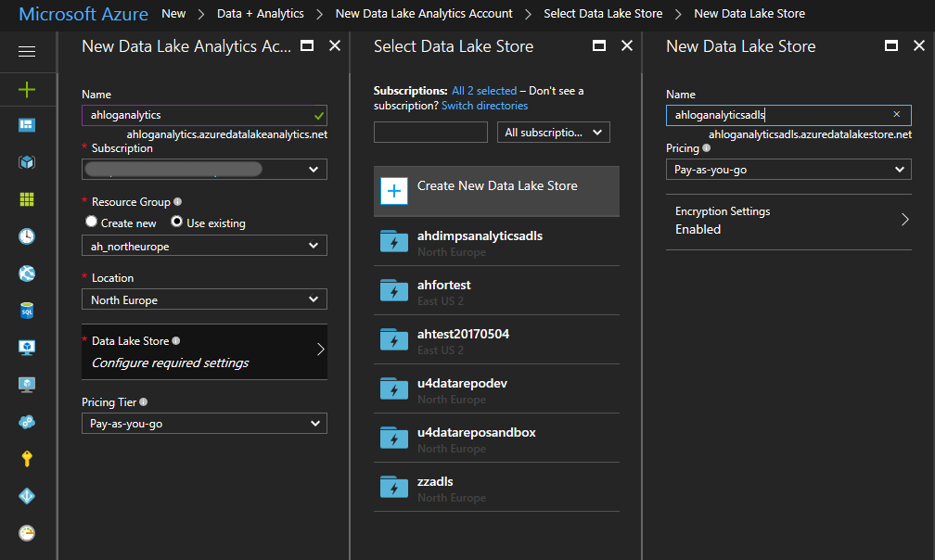This screenshot has height=560, width=935.
Task: Select the Create new radio button
Action: 91,222
